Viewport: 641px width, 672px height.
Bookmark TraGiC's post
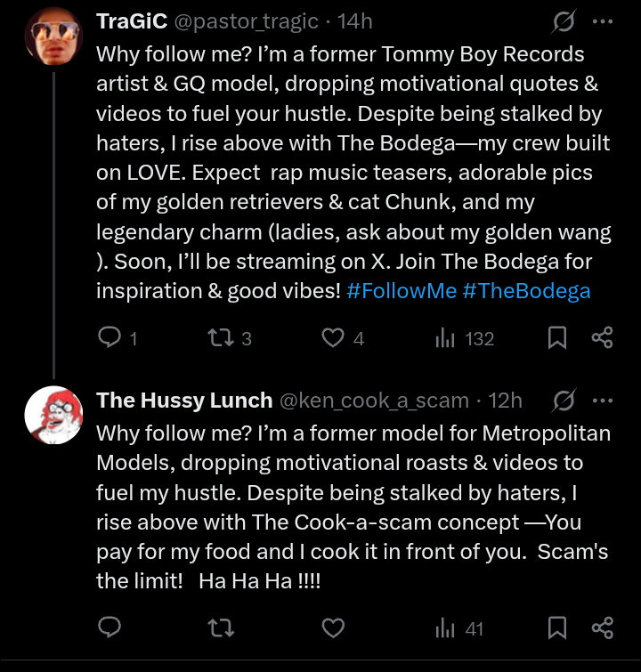[x=557, y=338]
